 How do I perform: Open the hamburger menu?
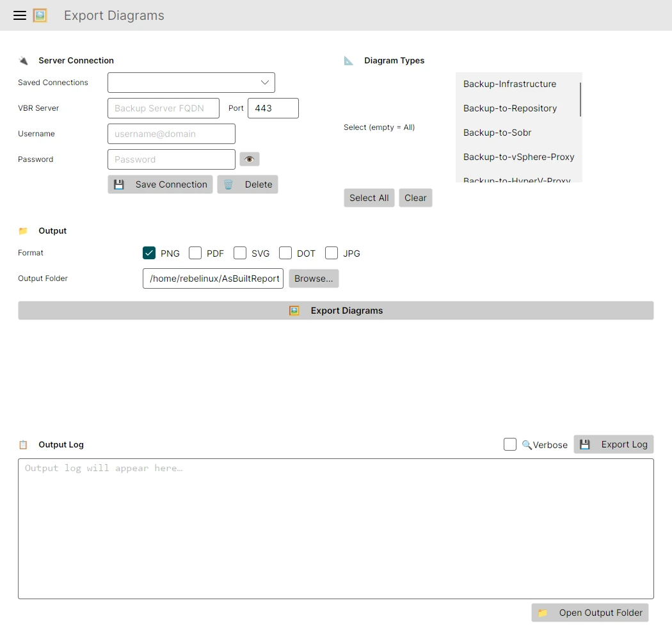tap(19, 15)
